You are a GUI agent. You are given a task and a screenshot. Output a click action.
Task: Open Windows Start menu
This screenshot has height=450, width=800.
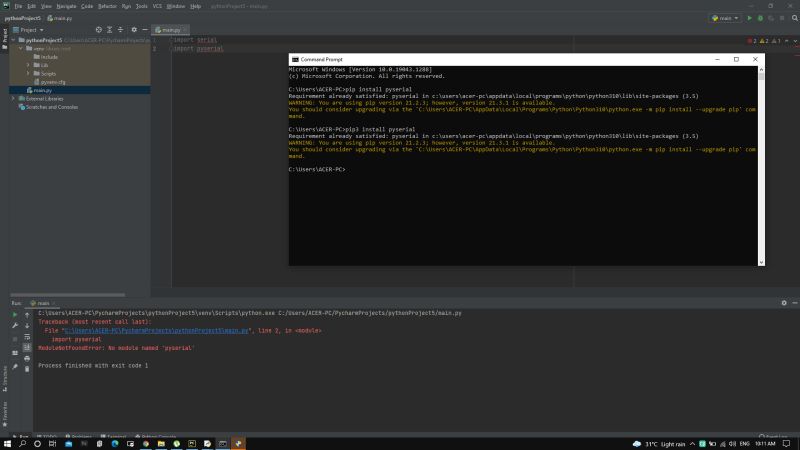point(7,443)
